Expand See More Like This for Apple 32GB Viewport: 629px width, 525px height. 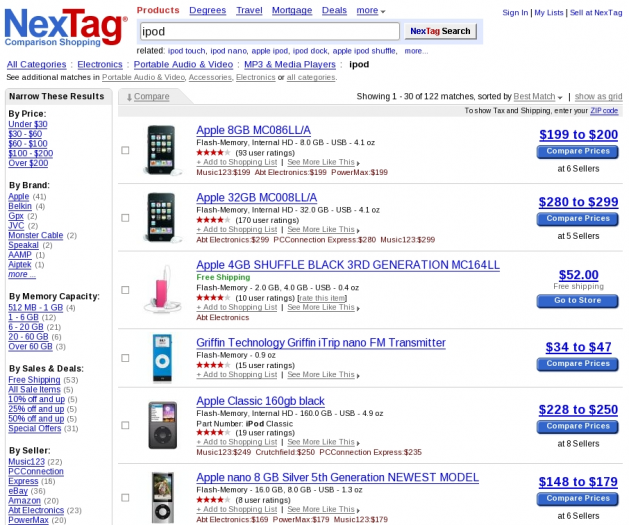tap(323, 229)
